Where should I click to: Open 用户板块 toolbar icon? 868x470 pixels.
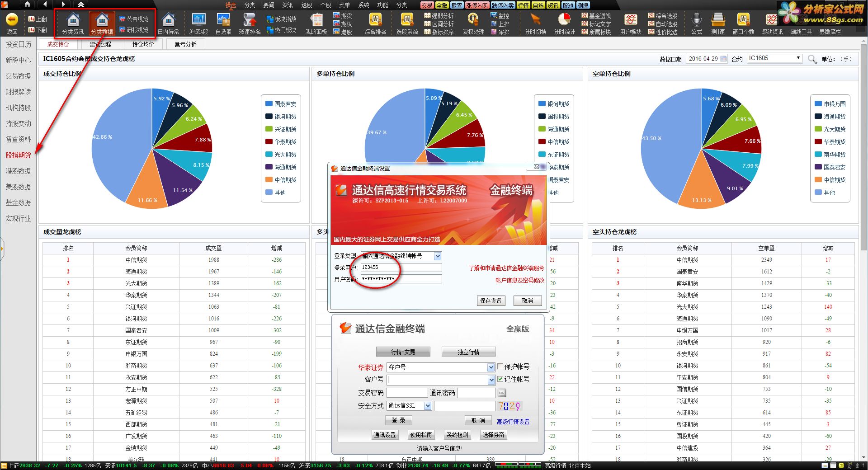[x=631, y=20]
